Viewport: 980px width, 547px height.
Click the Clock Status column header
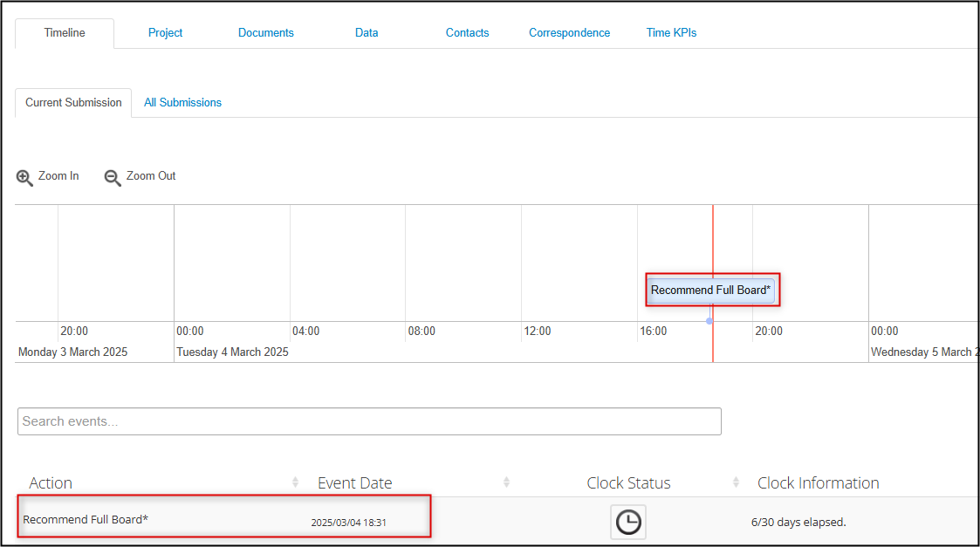pos(628,482)
